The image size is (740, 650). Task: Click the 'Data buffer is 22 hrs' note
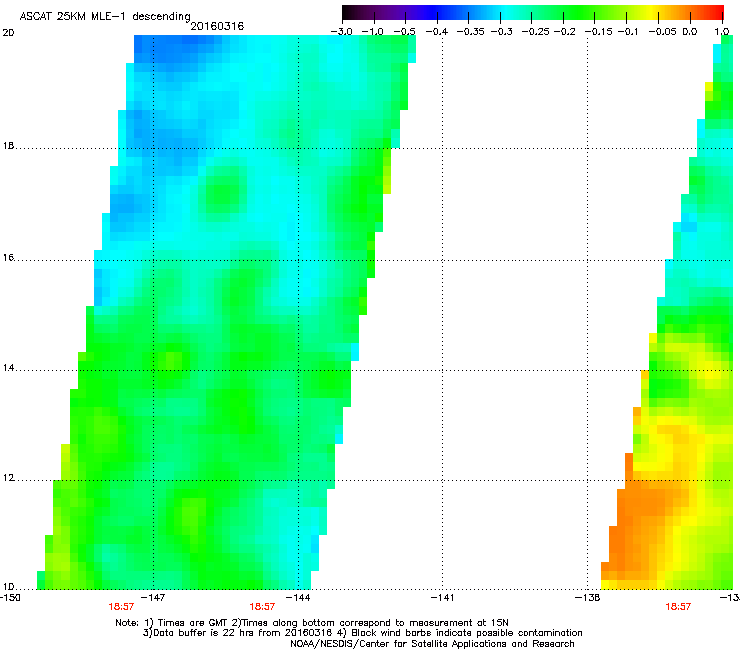click(x=362, y=633)
